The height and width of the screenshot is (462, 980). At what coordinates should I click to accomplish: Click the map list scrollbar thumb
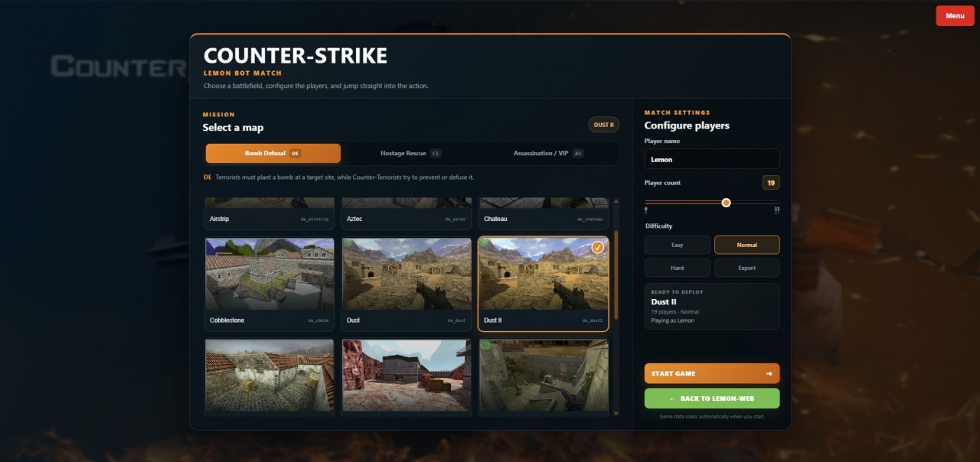[x=616, y=275]
